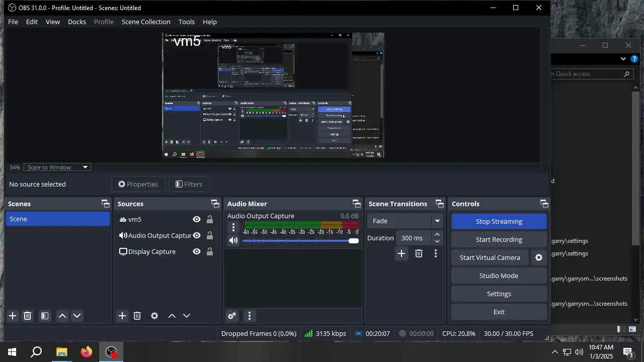Click the preview canvas thumbnail
This screenshot has height=362, width=644.
273,96
